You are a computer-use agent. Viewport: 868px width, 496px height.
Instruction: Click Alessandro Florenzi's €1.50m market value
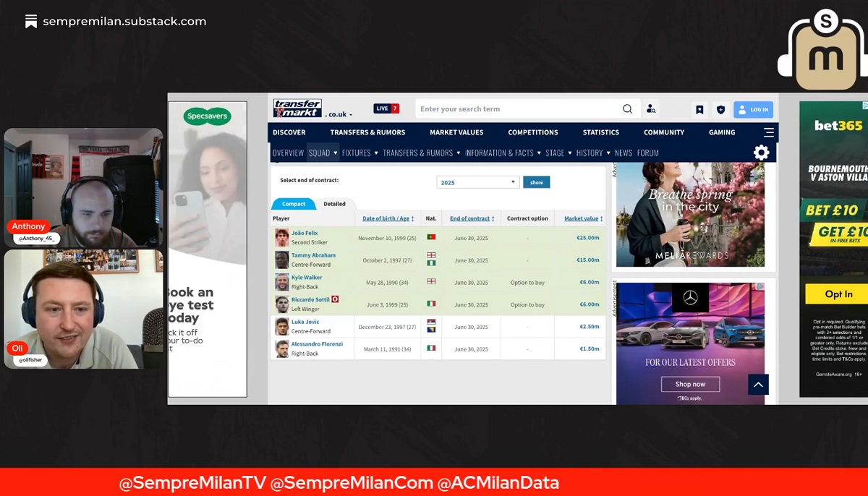(590, 349)
